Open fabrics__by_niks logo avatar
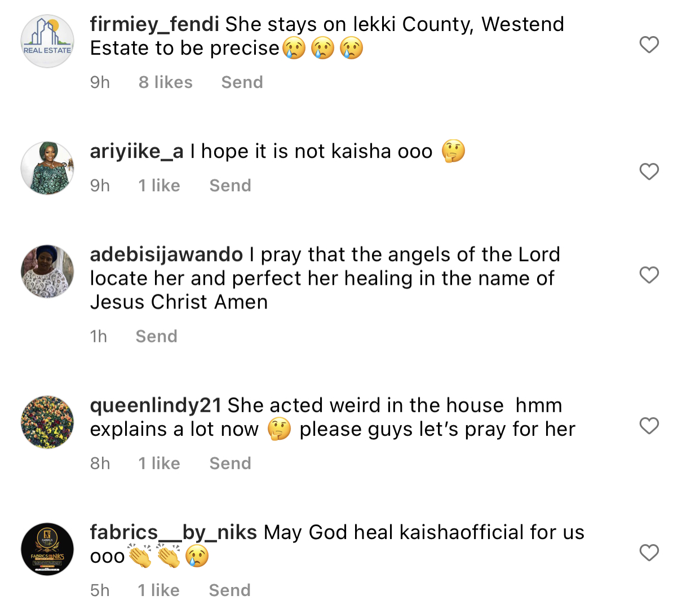This screenshot has height=600, width=700. click(47, 549)
